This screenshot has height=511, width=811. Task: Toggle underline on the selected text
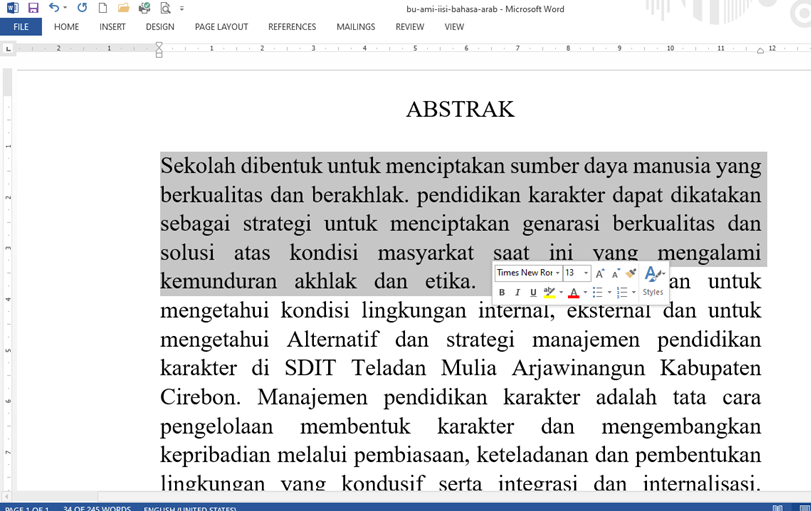(x=533, y=293)
